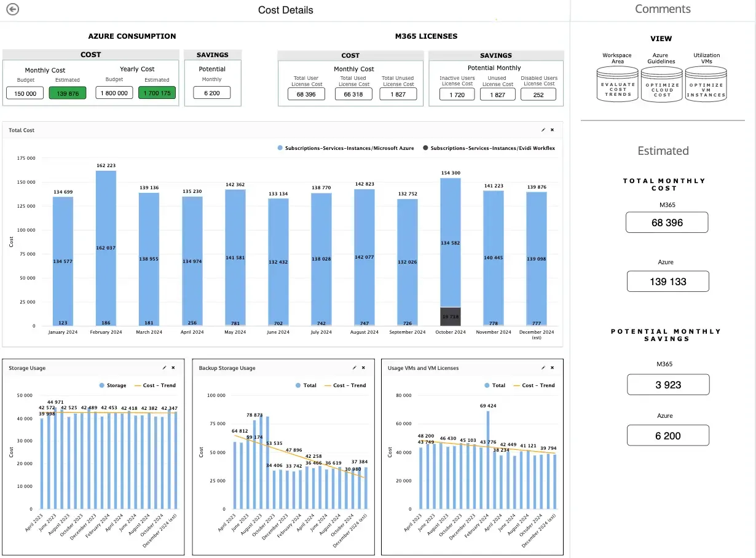Edit the Usage VMs and VM Licenses chart
Viewport: 756px width, 558px height.
pos(543,367)
